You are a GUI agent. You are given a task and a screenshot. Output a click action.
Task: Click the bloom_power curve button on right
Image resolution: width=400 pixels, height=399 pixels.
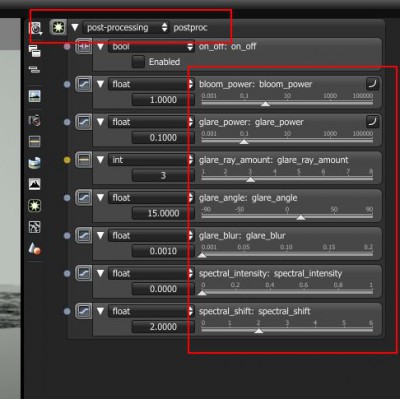(372, 83)
